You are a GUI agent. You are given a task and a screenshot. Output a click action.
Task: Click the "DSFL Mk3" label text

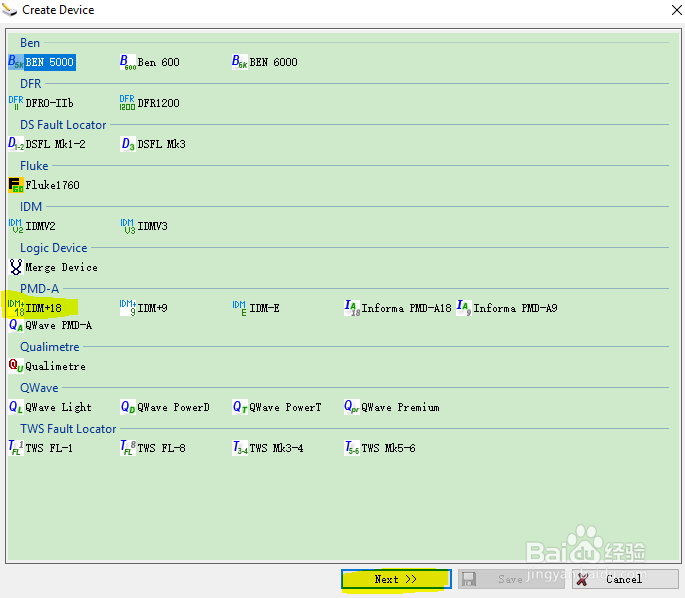[x=162, y=144]
